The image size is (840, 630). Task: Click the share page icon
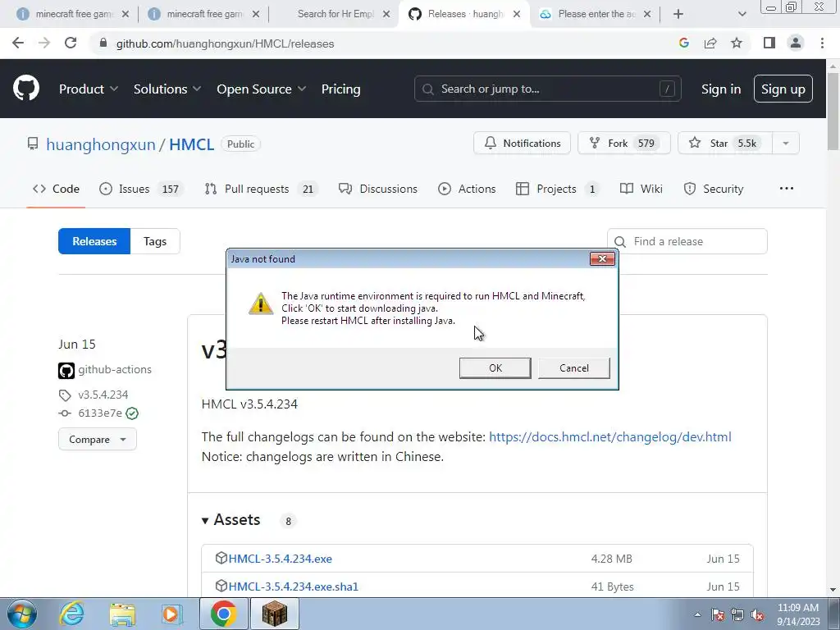tap(710, 43)
